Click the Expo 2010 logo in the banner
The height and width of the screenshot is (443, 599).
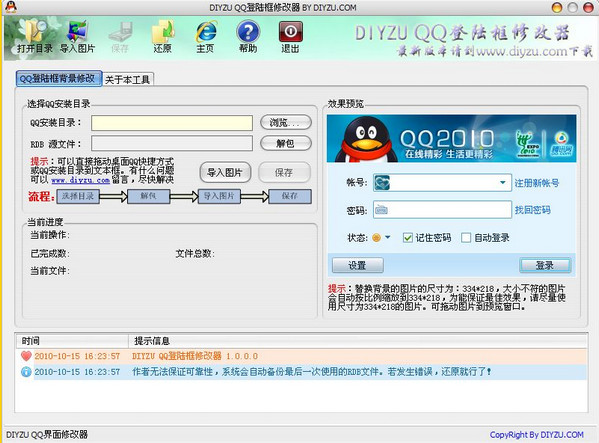click(528, 143)
